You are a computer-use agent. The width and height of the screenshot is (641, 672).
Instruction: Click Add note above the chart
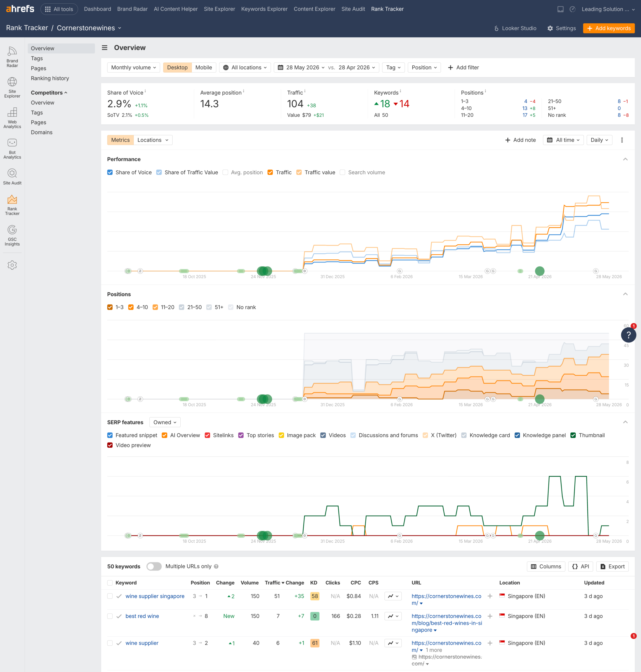(x=520, y=140)
